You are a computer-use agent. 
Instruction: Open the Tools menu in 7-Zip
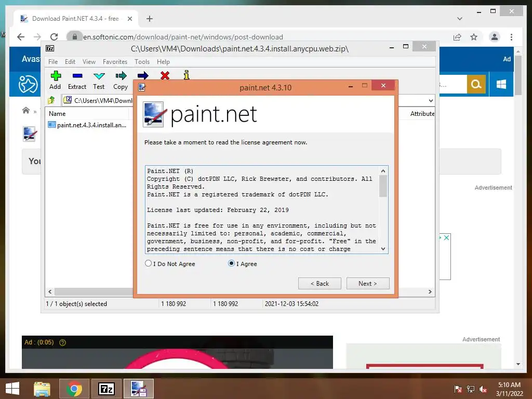(x=142, y=62)
